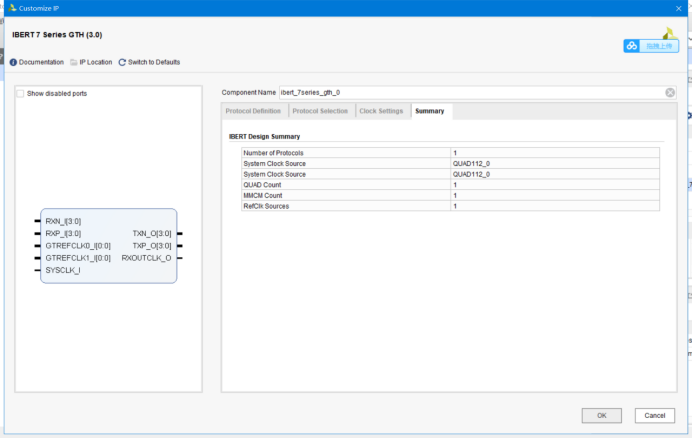Click Number of Protocols row label
This screenshot has width=693, height=439.
tap(273, 153)
